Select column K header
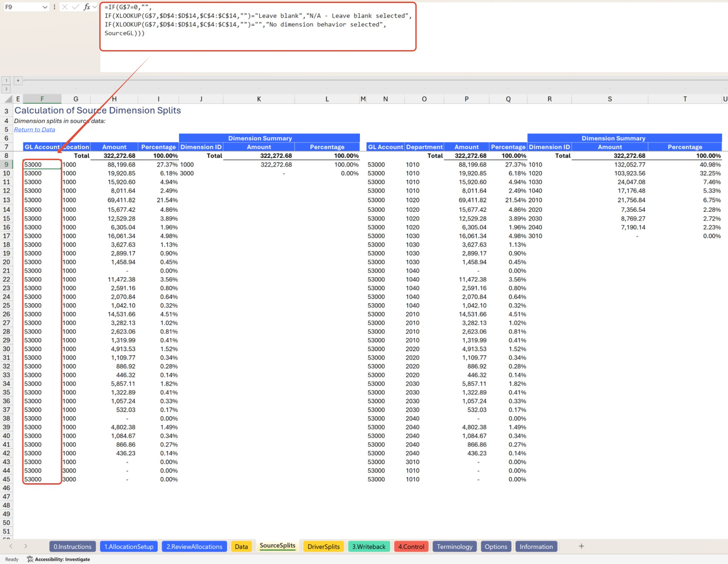 258,99
